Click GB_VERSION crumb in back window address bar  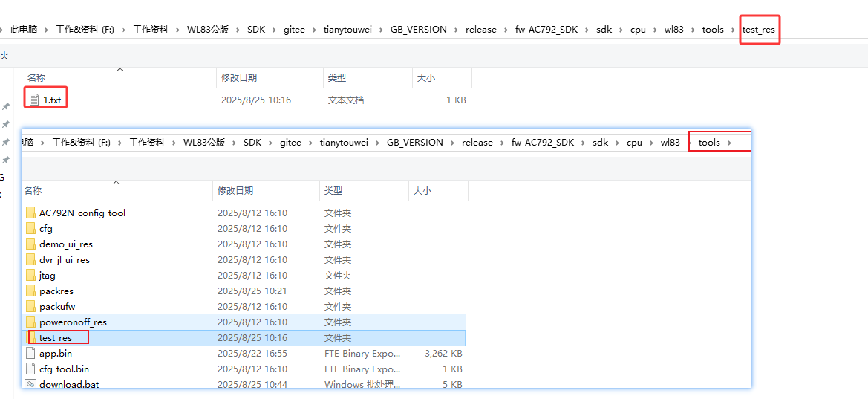419,30
